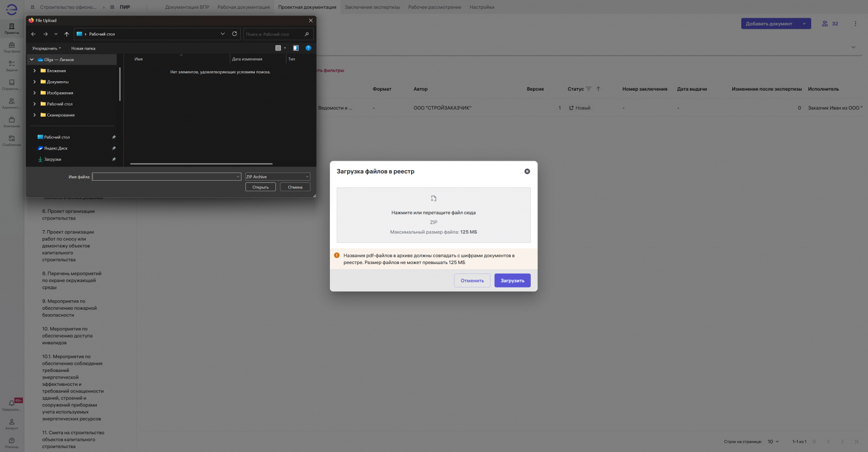Expand the Вложения folder
This screenshot has width=868, height=452.
pyautogui.click(x=34, y=71)
